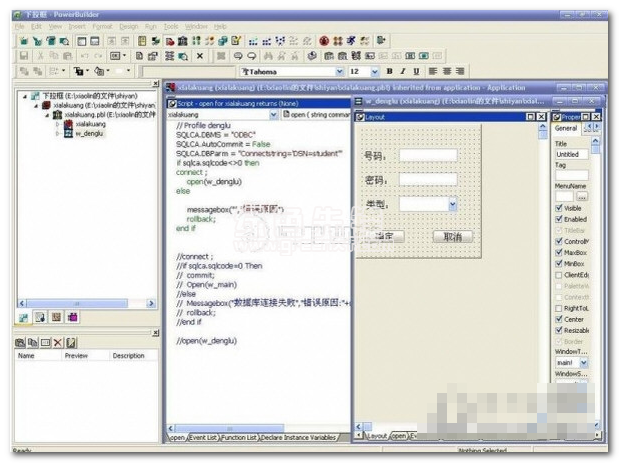Click the 取消 button in layout

pos(452,236)
